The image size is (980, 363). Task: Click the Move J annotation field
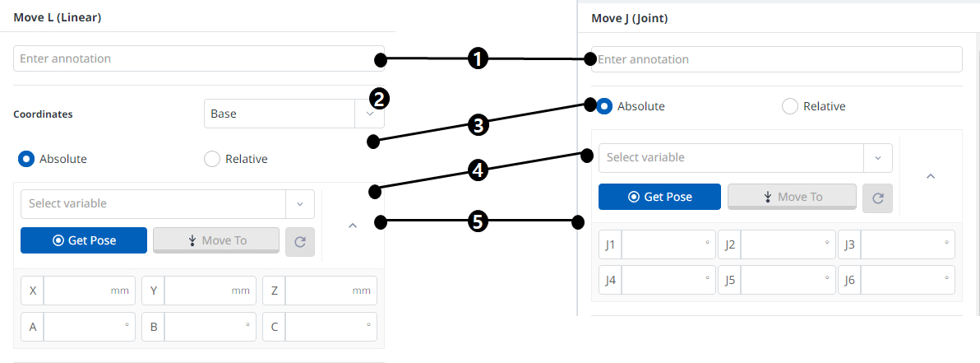776,59
